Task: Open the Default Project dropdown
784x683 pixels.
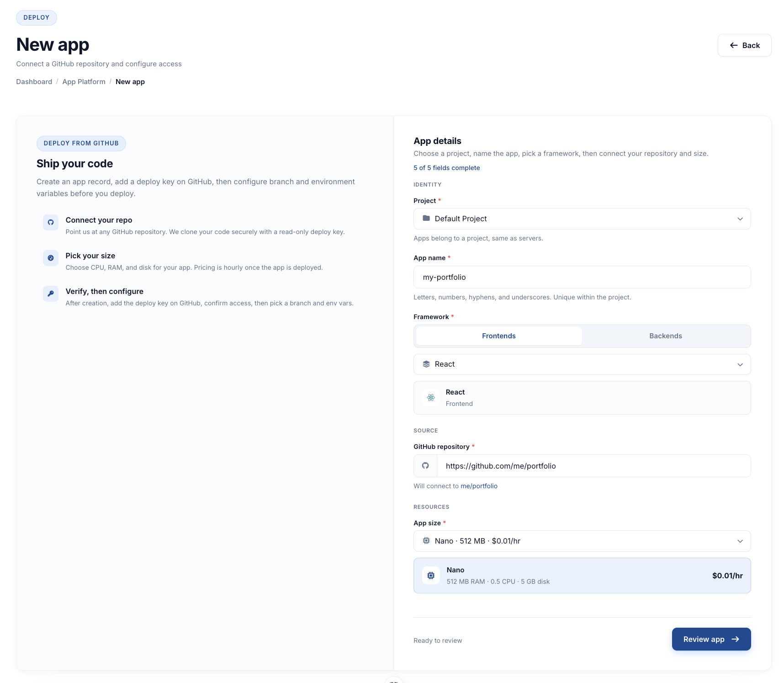Action: (x=582, y=219)
